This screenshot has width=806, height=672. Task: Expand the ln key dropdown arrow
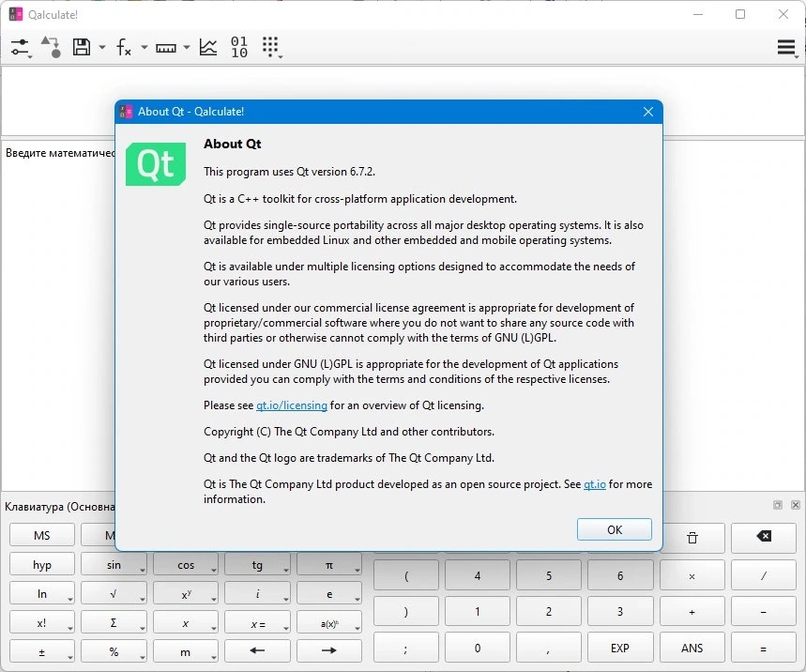coord(70,600)
